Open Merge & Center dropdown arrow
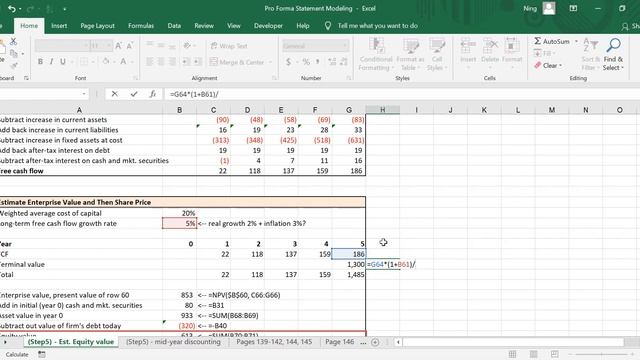This screenshot has width=640, height=360. 270,62
